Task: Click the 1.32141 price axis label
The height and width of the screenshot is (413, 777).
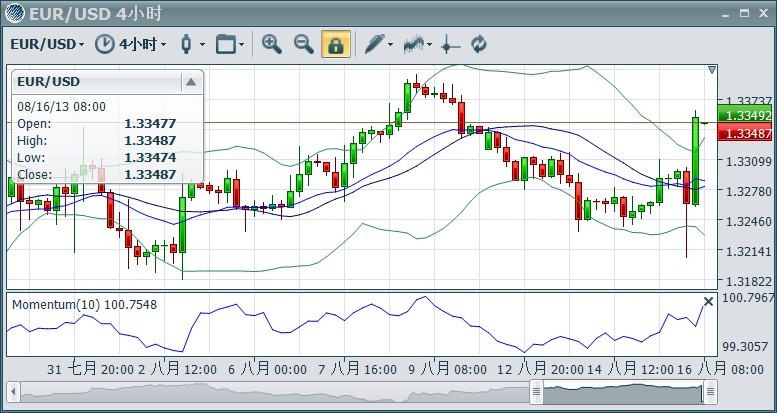Action: coord(748,251)
